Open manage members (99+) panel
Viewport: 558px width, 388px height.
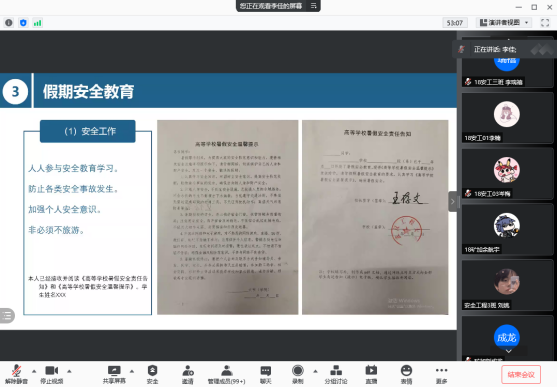[x=227, y=374]
